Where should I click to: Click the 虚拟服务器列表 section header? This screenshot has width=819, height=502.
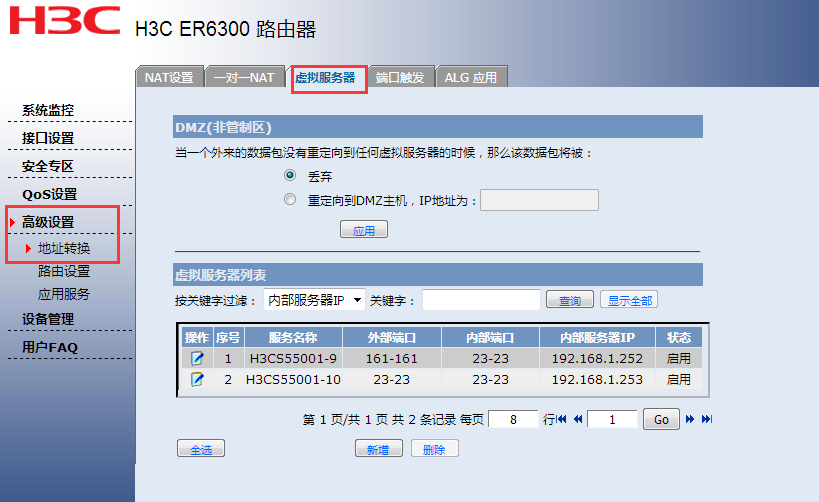point(438,275)
